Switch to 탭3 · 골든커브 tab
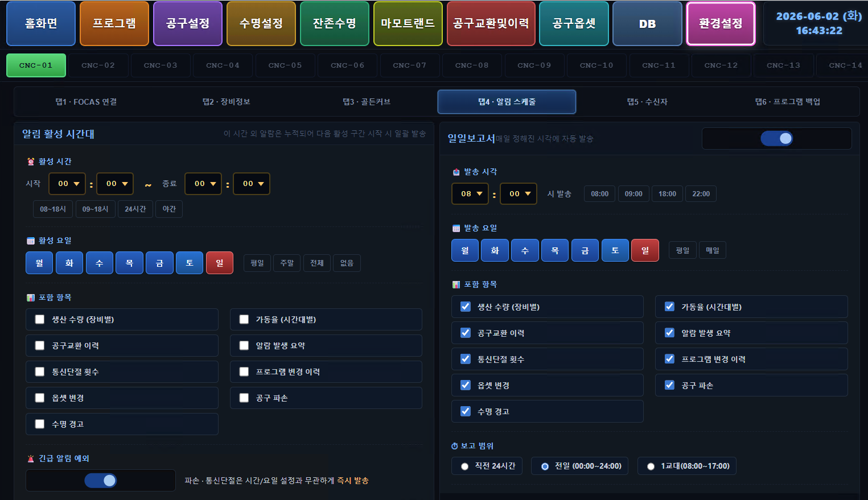 point(367,102)
